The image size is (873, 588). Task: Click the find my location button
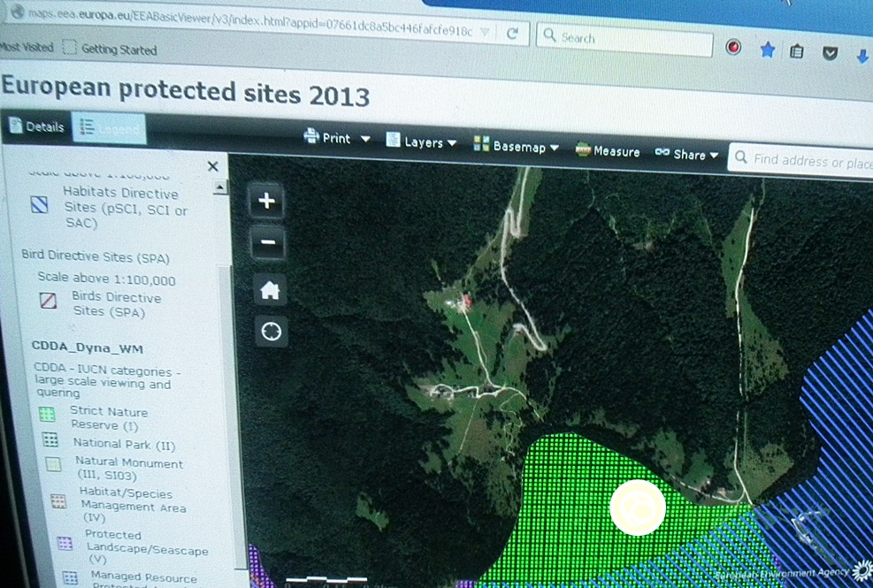click(271, 332)
